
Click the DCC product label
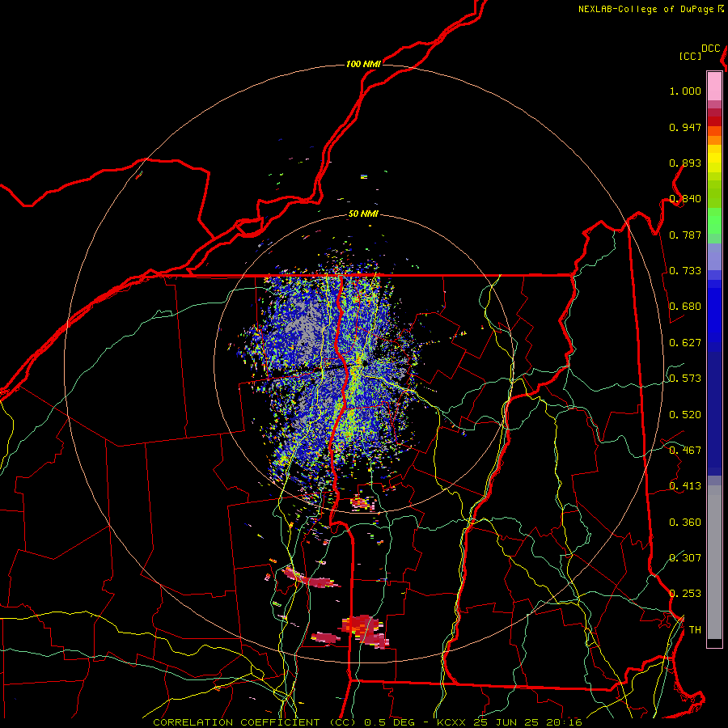pos(710,49)
